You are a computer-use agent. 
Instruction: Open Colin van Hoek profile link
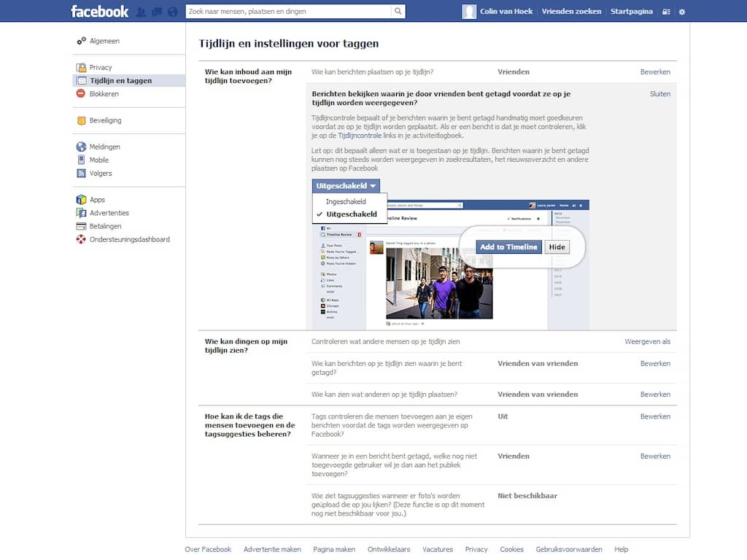coord(506,12)
